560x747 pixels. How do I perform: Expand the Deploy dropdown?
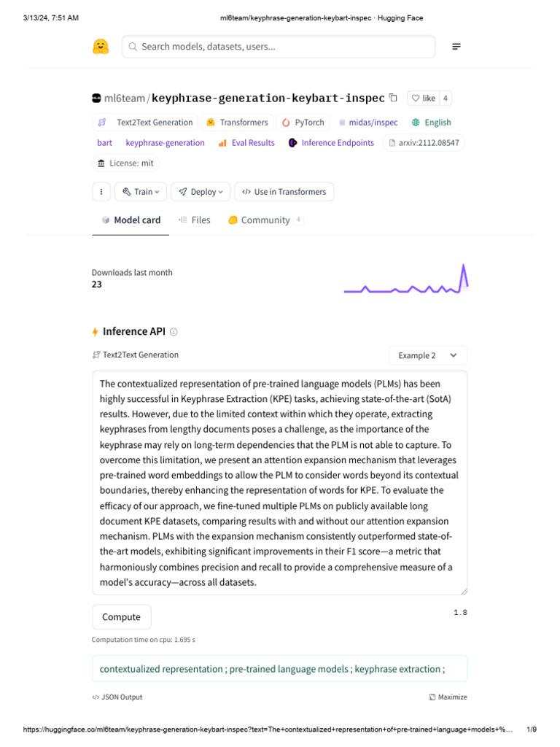click(201, 192)
